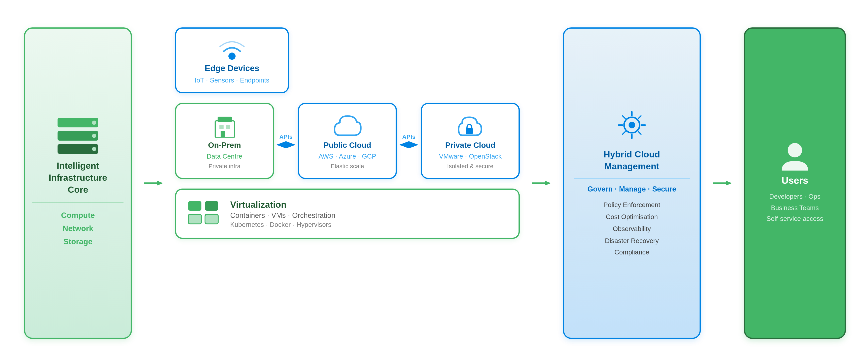Click the IoT · Sensors · Endpoints subtitle

232,80
